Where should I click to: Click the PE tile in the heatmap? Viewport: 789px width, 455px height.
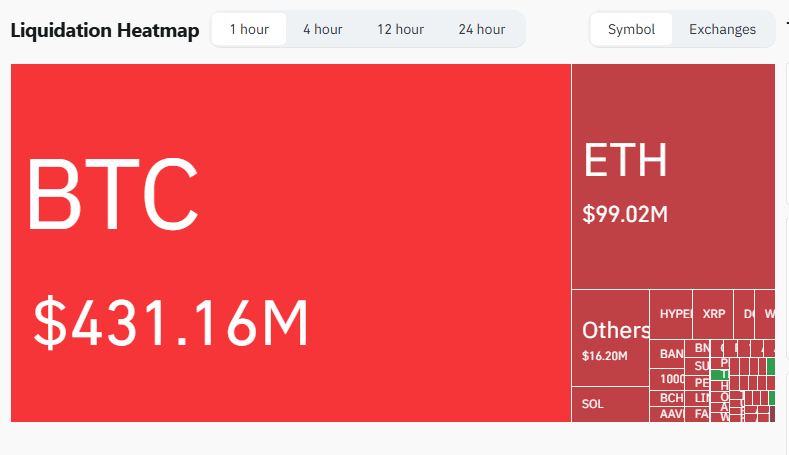click(x=700, y=383)
